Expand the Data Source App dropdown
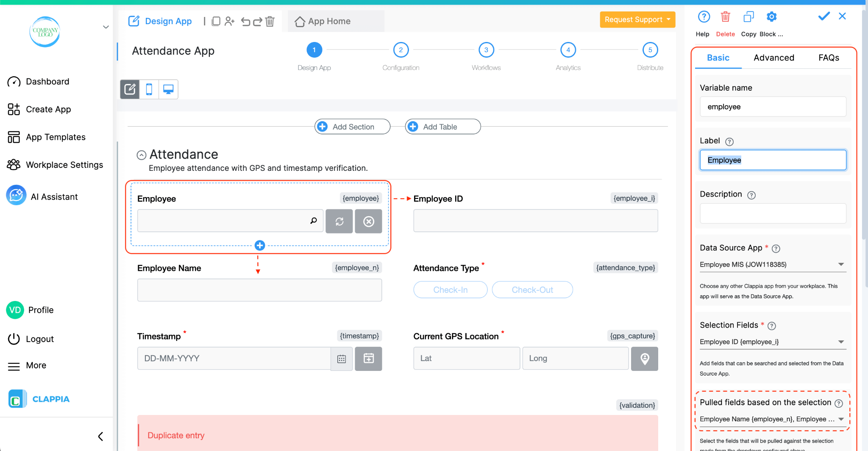The image size is (868, 451). (x=841, y=264)
